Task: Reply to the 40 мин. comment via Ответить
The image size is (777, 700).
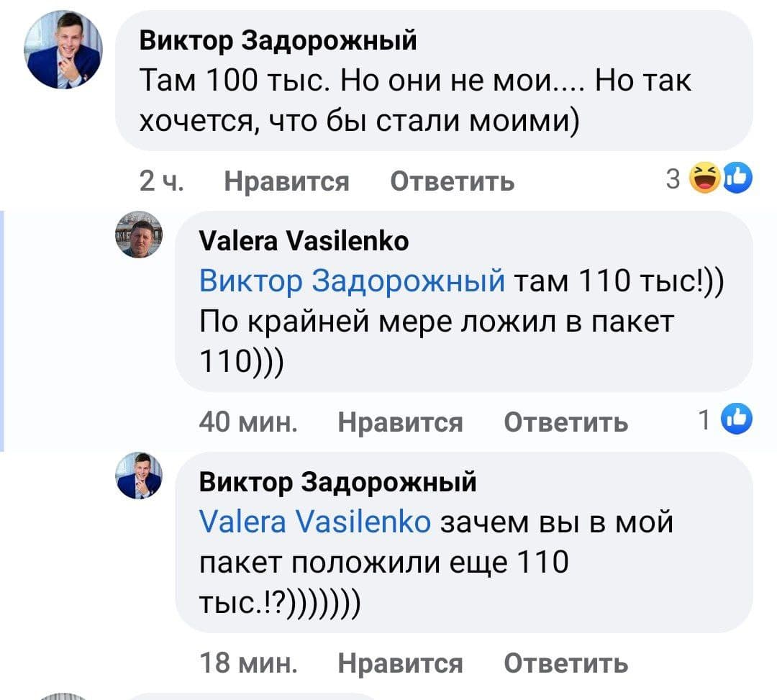Action: [565, 422]
